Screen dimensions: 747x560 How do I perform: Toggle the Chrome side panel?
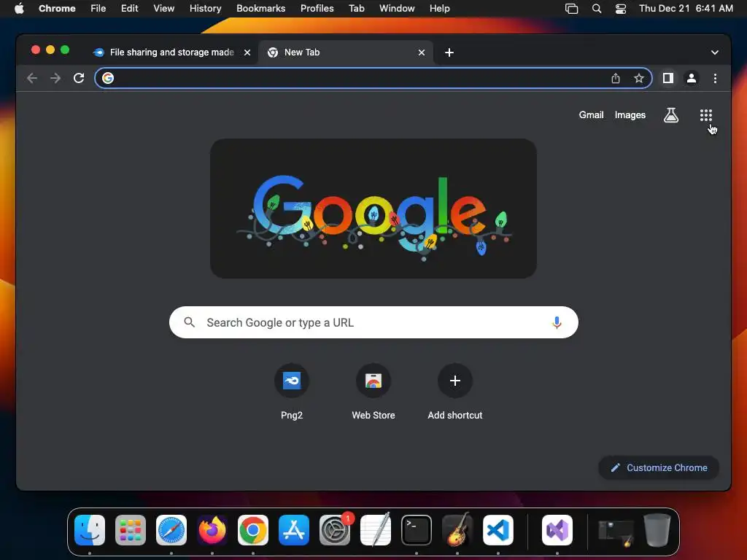pos(668,78)
